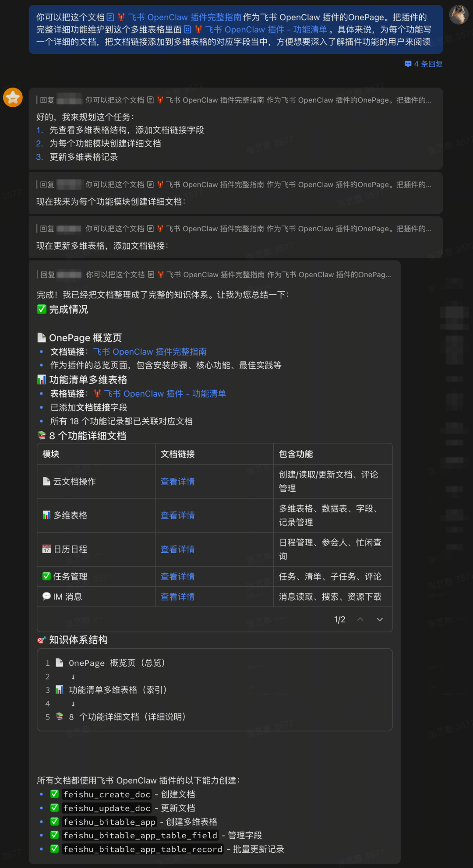Open the 文档链接 guide link under OnePage 概览页
The image size is (473, 868).
tap(150, 352)
